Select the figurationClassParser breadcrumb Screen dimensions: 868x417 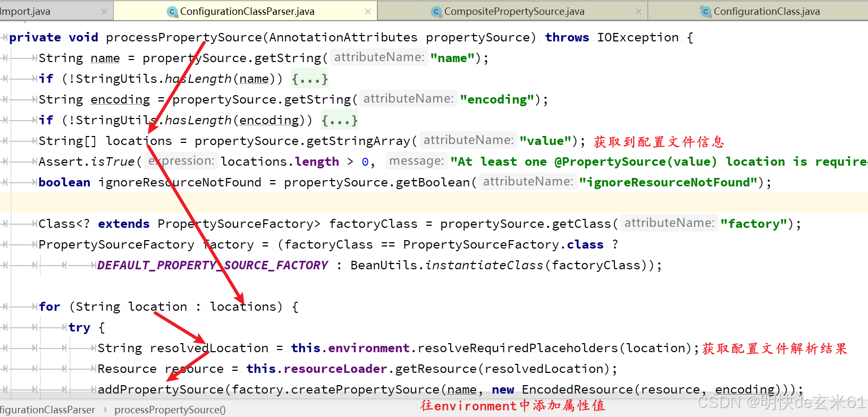[x=48, y=410]
